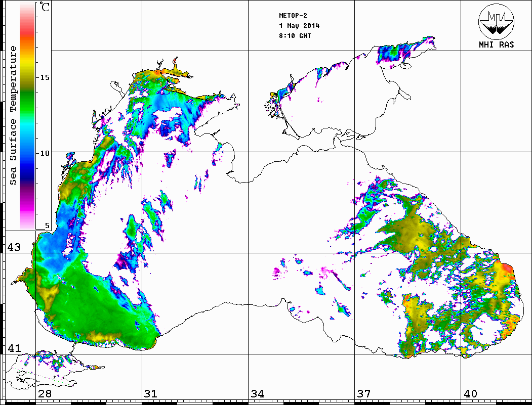Select the METOP-2 satellite label
Viewport: 532px width, 405px height.
click(x=293, y=16)
